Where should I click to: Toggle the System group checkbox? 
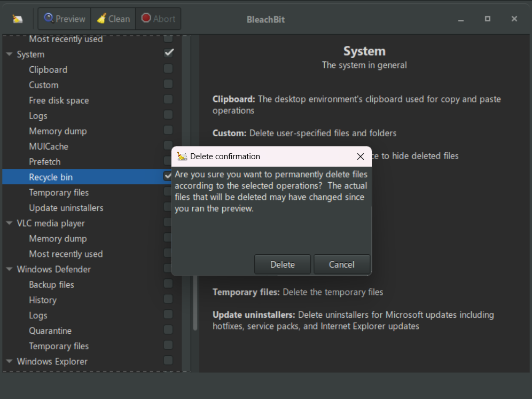(x=169, y=53)
